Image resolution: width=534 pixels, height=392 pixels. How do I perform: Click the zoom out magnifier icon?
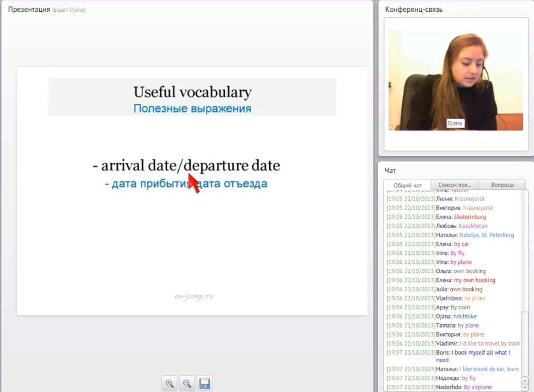[187, 383]
